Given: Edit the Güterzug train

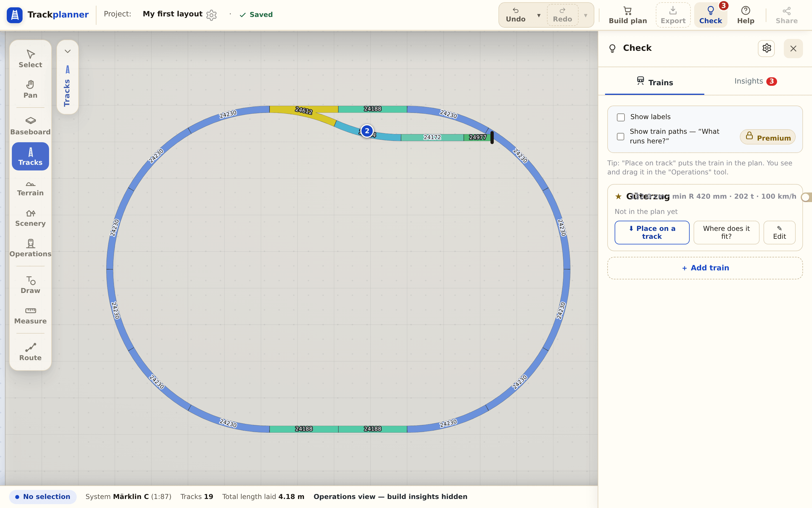Looking at the screenshot, I should coord(779,233).
